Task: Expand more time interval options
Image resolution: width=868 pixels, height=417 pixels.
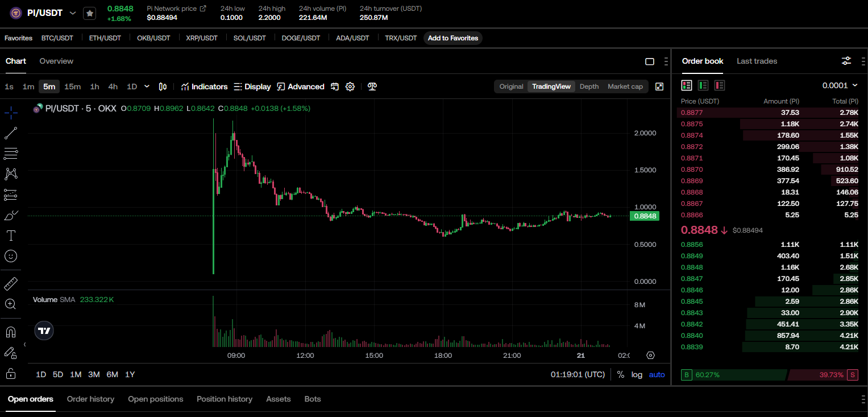Action: tap(147, 86)
